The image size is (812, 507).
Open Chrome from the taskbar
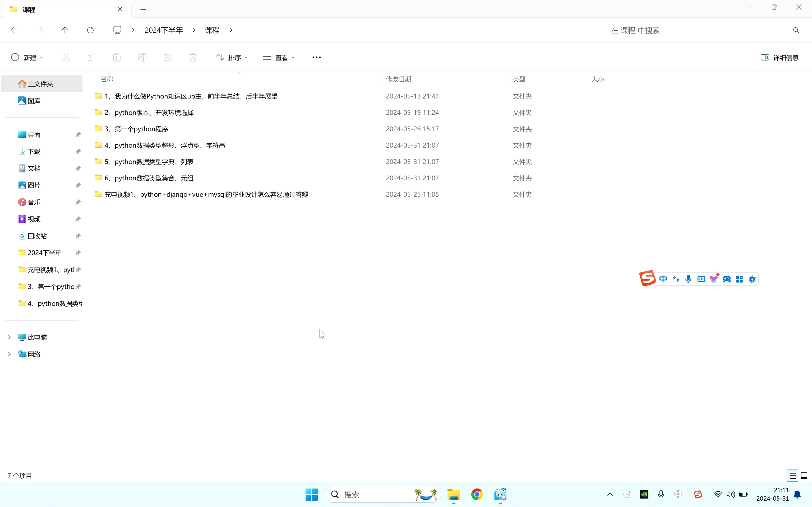[477, 494]
